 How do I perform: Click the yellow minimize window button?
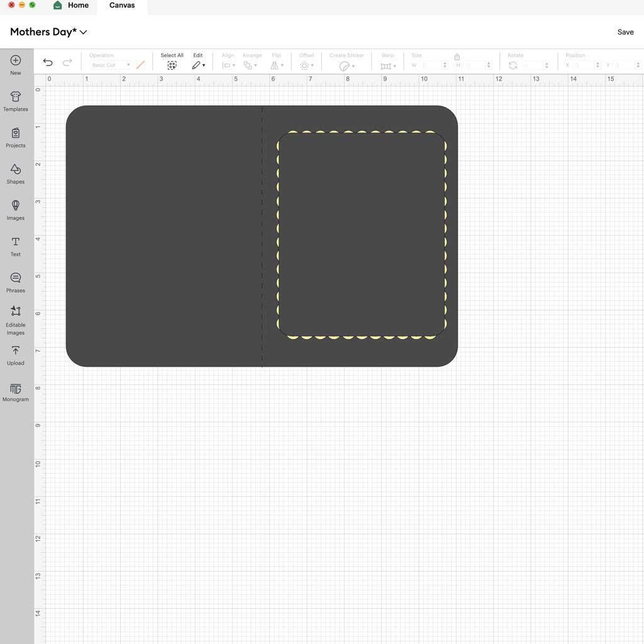click(x=22, y=5)
